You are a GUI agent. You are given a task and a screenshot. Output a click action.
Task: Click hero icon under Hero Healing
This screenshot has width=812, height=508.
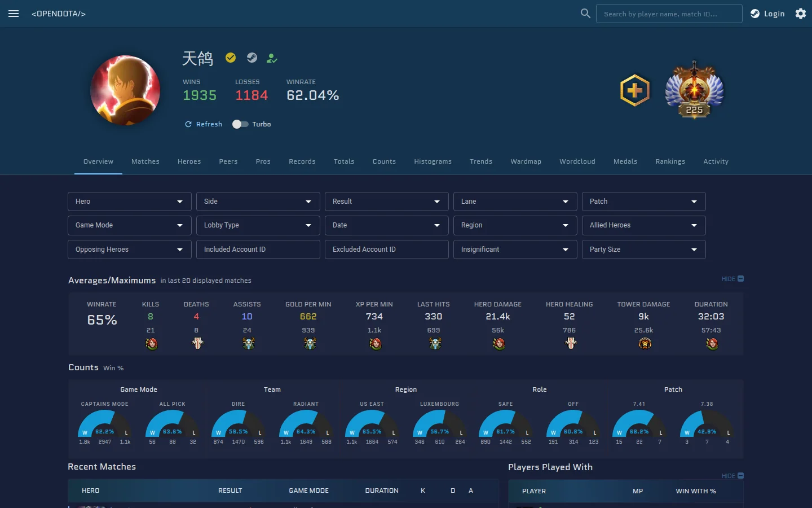(x=571, y=343)
